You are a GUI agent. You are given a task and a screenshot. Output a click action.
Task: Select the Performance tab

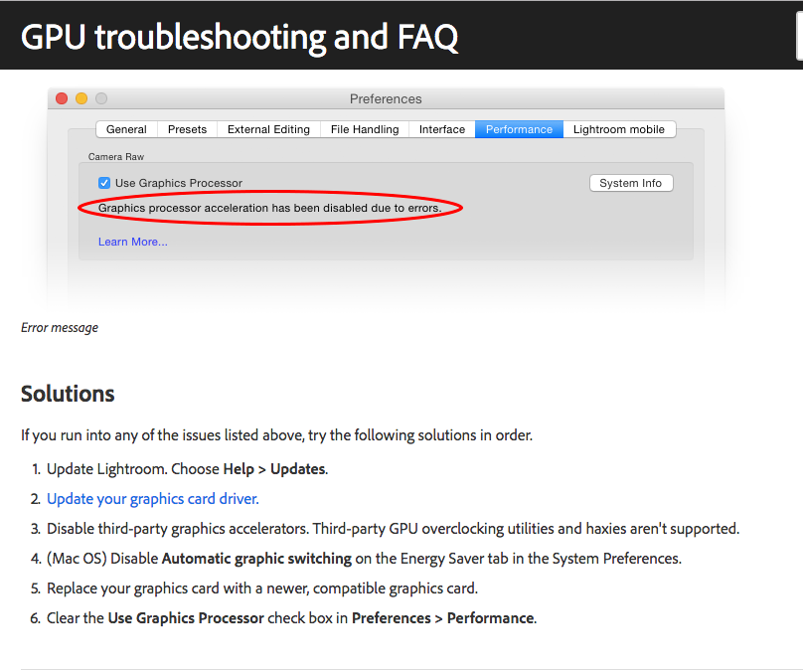click(520, 129)
